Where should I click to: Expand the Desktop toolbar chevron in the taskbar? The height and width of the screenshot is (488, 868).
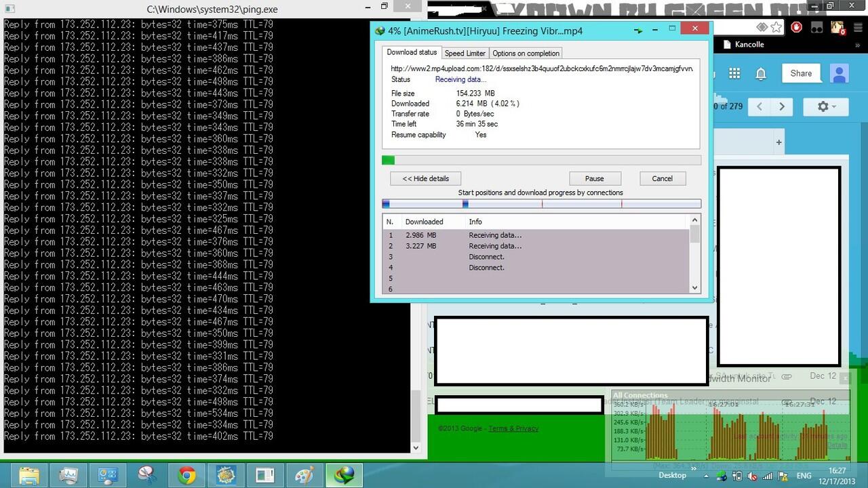[x=694, y=468]
